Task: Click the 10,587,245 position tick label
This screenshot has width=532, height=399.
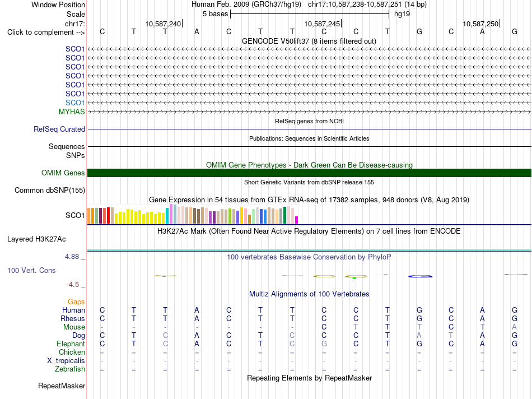Action: click(322, 24)
